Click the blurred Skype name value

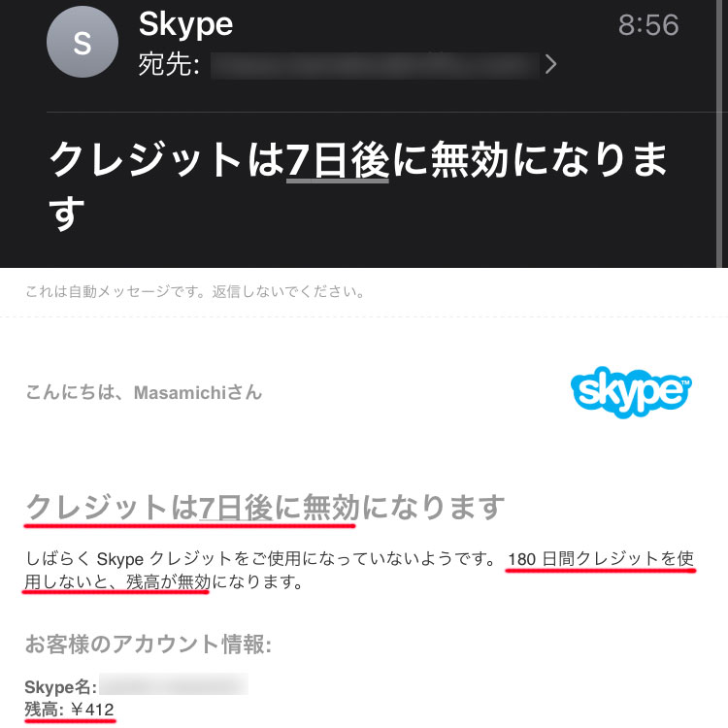[x=174, y=684]
